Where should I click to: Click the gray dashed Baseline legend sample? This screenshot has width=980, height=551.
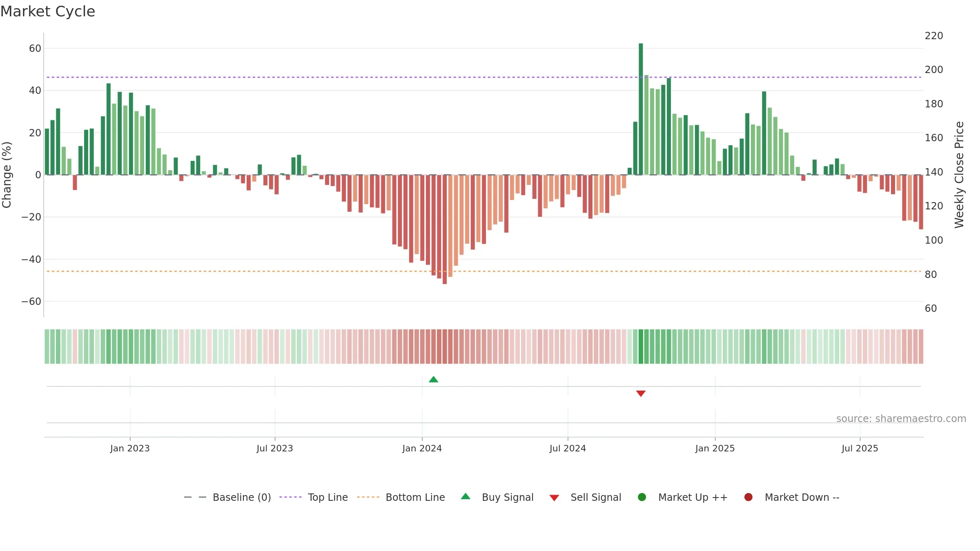195,497
